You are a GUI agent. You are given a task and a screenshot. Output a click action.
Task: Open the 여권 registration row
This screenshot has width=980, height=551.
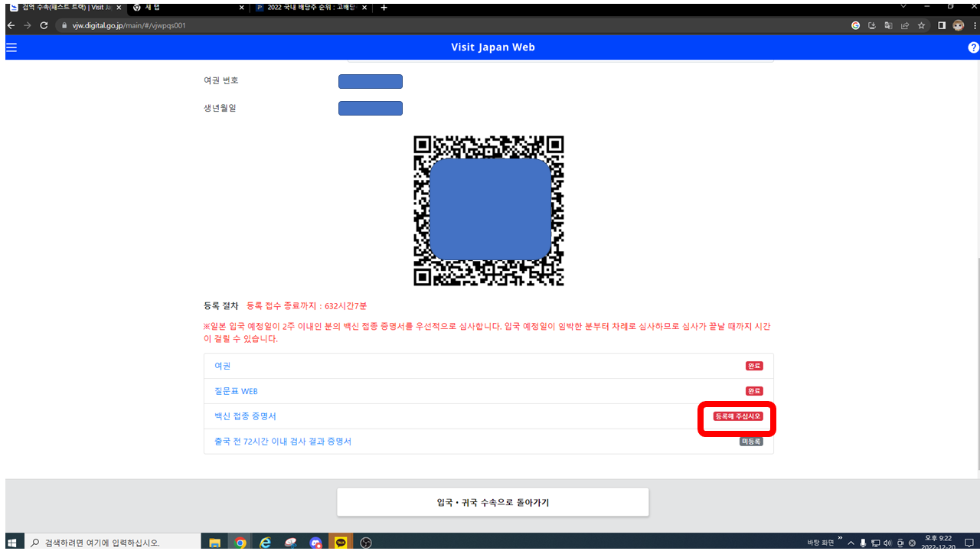(488, 366)
